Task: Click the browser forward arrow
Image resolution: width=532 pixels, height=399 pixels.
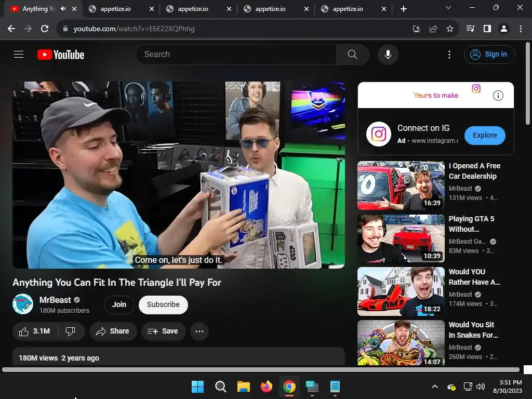Action: [28, 29]
